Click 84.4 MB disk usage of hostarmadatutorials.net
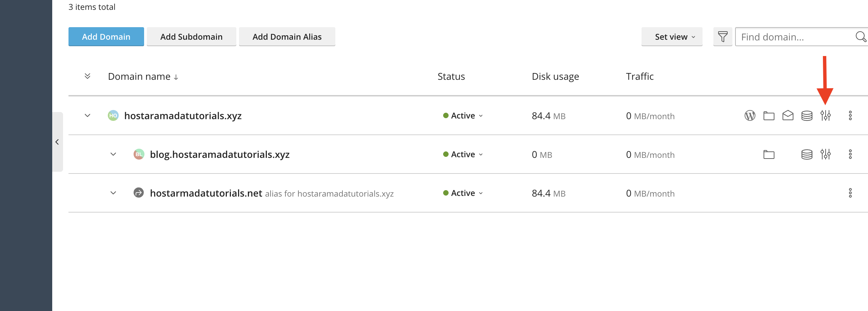Image resolution: width=868 pixels, height=311 pixels. [549, 194]
